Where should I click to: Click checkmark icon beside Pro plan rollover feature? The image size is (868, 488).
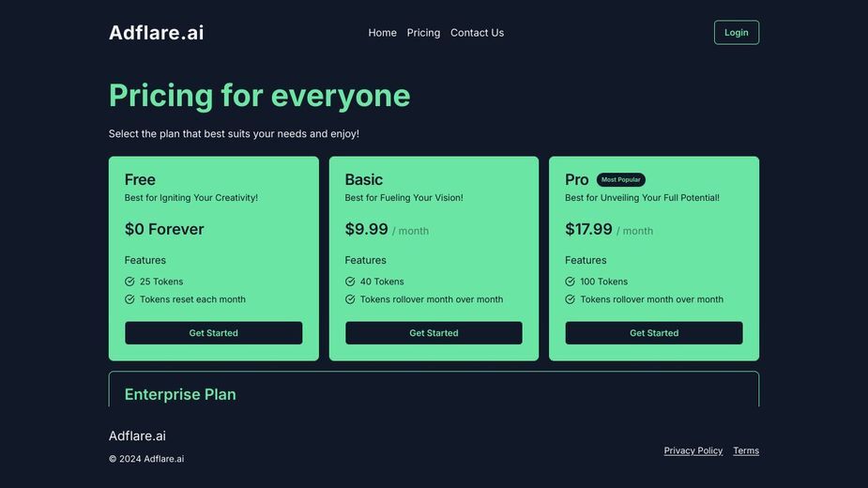571,299
